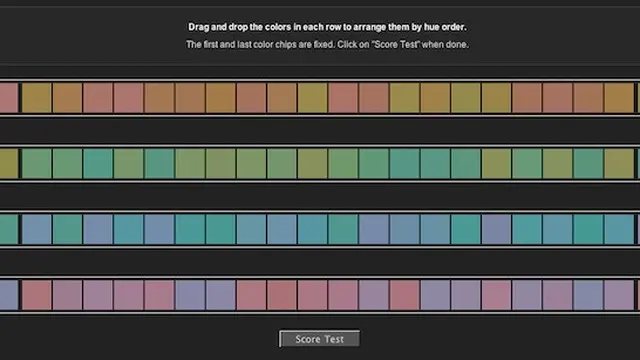Click the 'Drag and drop the colors' instruction heading
The width and height of the screenshot is (640, 360).
327,27
